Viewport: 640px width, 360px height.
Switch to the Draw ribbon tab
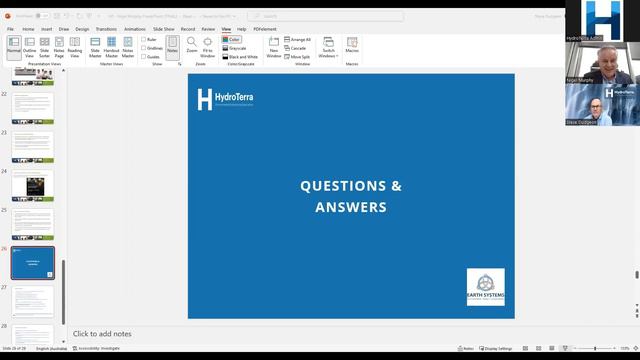point(64,29)
